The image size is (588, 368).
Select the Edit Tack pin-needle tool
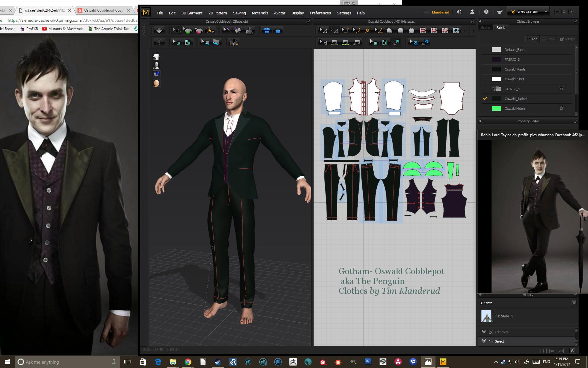click(x=227, y=30)
